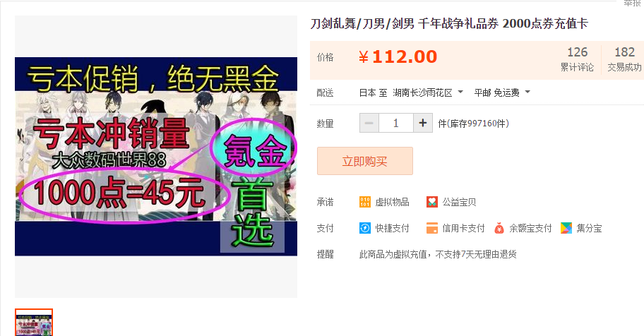Click the quantity input field
The image size is (644, 336).
coord(396,123)
